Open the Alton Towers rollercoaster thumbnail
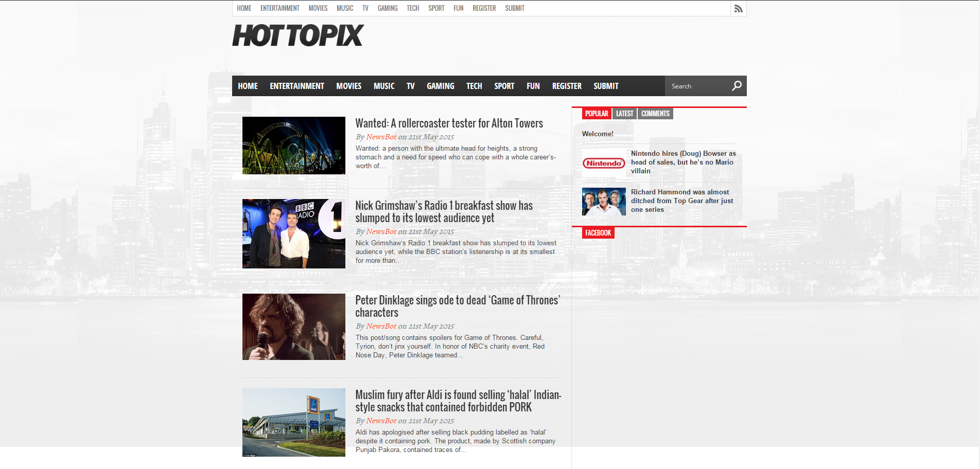The width and height of the screenshot is (980, 469). click(x=294, y=146)
